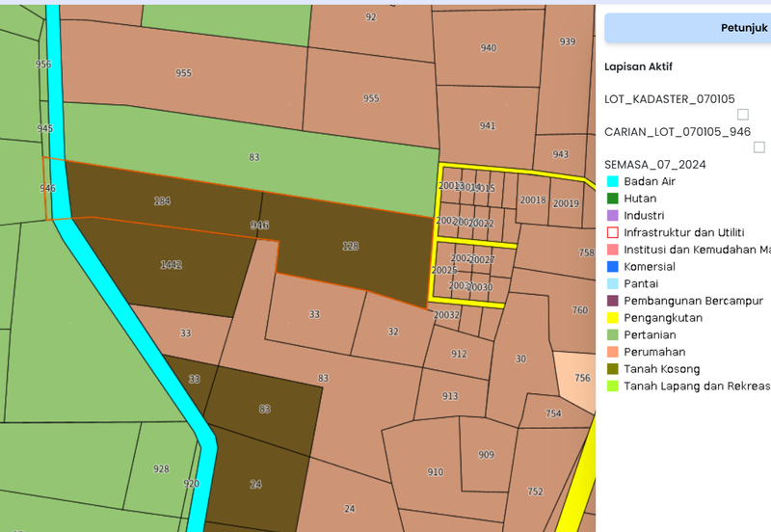Click the Komersial blue legend swatch
Screen dimensions: 771x532
click(x=612, y=267)
